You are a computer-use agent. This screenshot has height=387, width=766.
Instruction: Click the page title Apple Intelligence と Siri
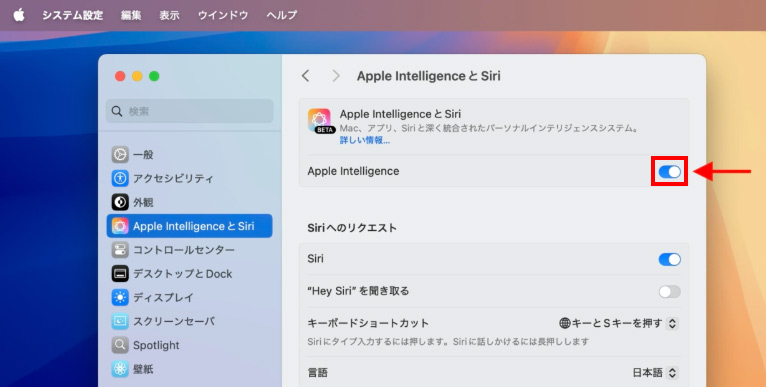click(428, 76)
